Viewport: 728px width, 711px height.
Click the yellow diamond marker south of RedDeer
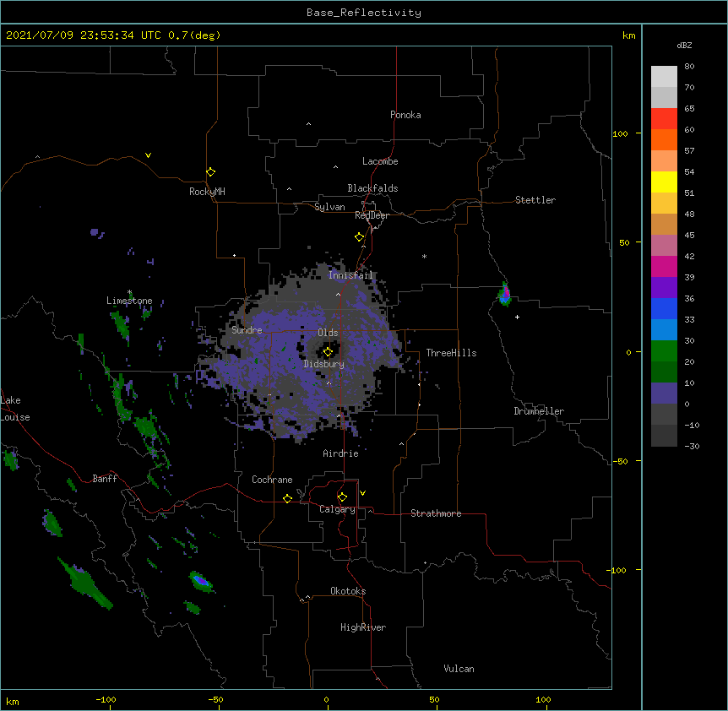(x=359, y=237)
